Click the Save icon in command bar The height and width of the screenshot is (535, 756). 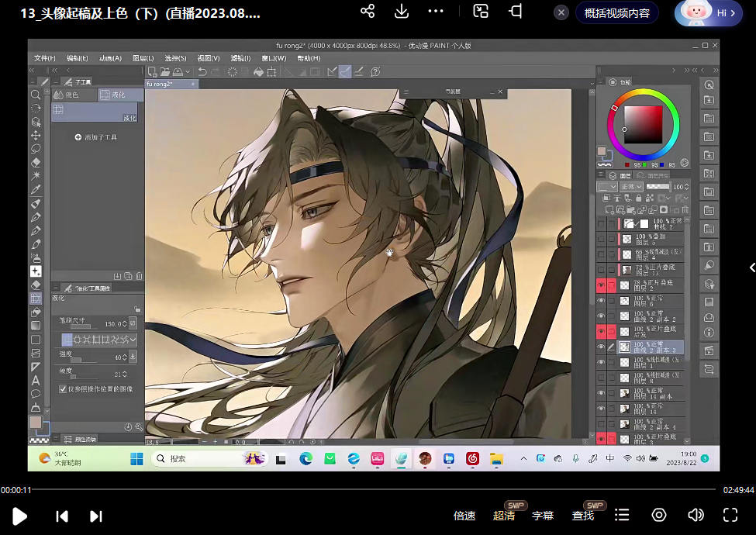177,71
